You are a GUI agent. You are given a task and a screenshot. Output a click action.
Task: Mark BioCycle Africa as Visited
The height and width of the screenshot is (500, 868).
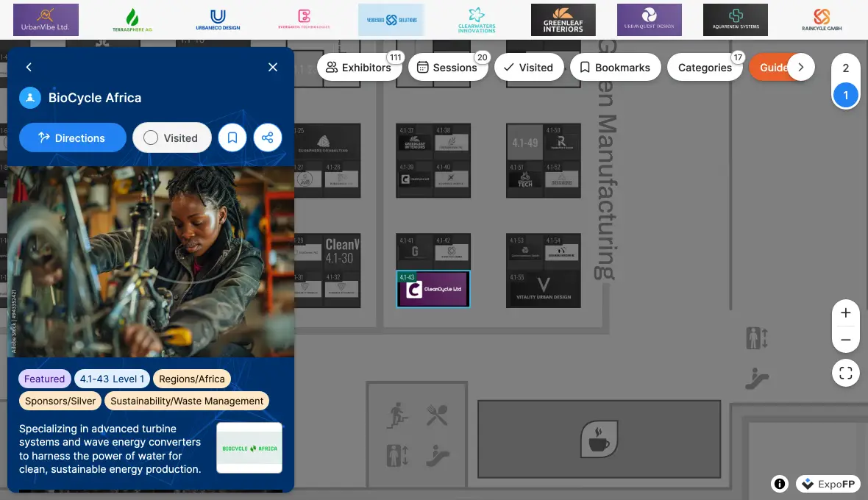tap(171, 137)
